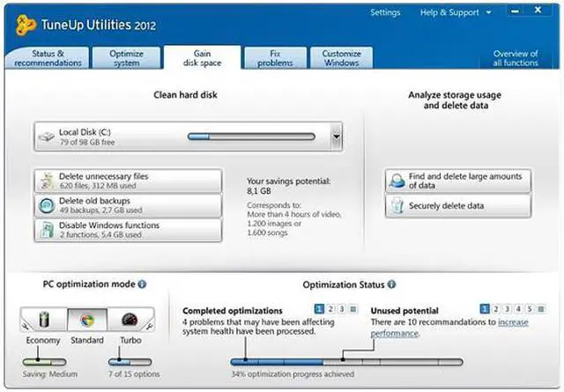
Task: Go to page 4 of Unused potential
Action: pos(518,309)
